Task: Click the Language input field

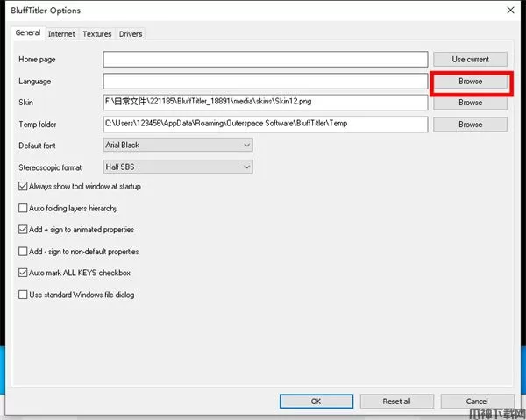Action: (266, 82)
